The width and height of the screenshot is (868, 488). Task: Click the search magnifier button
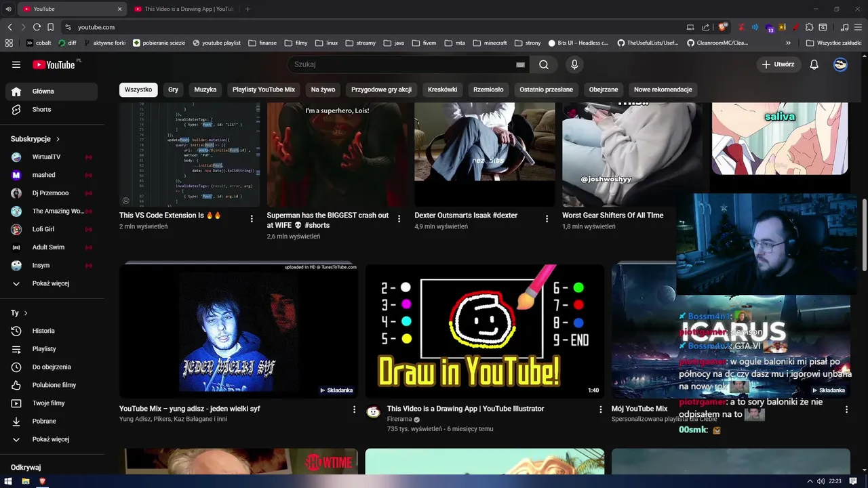[544, 64]
